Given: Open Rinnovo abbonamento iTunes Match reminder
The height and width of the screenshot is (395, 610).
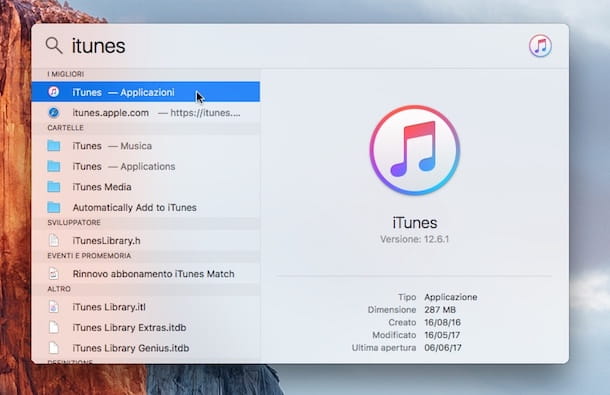Looking at the screenshot, I should click(x=145, y=274).
